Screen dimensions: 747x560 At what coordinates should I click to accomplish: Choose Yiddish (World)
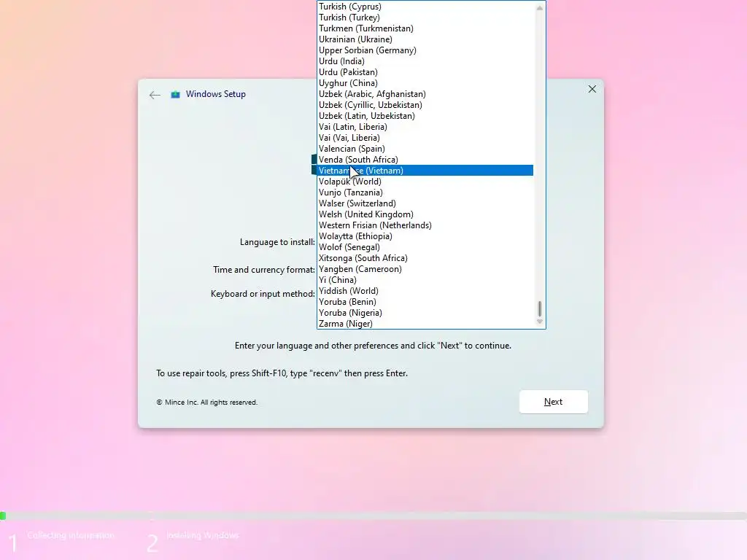tap(425, 292)
